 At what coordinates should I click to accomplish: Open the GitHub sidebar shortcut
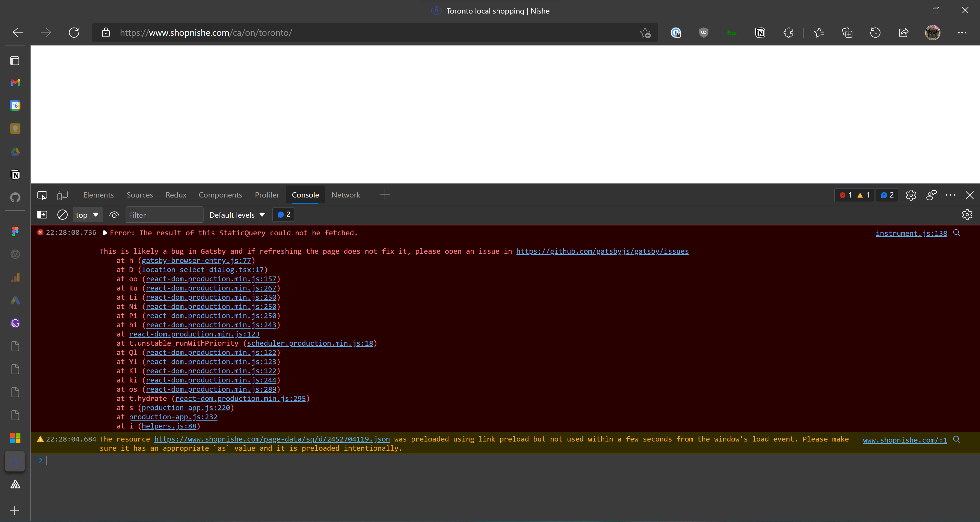(15, 197)
